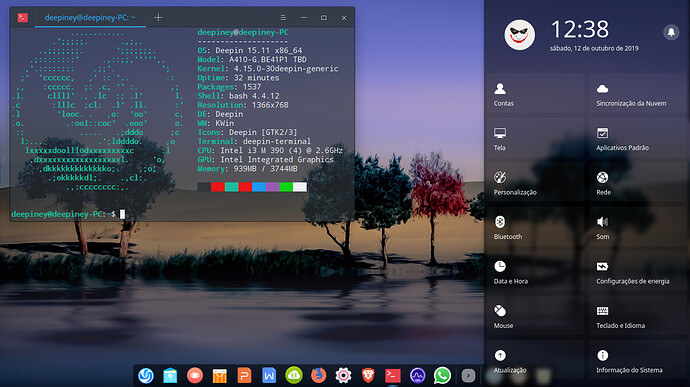
Task: Open the Rede network settings
Action: (637, 183)
